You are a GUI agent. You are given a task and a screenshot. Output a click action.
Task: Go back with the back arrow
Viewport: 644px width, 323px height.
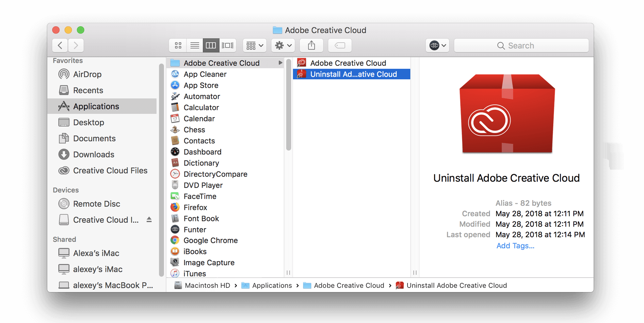[60, 45]
